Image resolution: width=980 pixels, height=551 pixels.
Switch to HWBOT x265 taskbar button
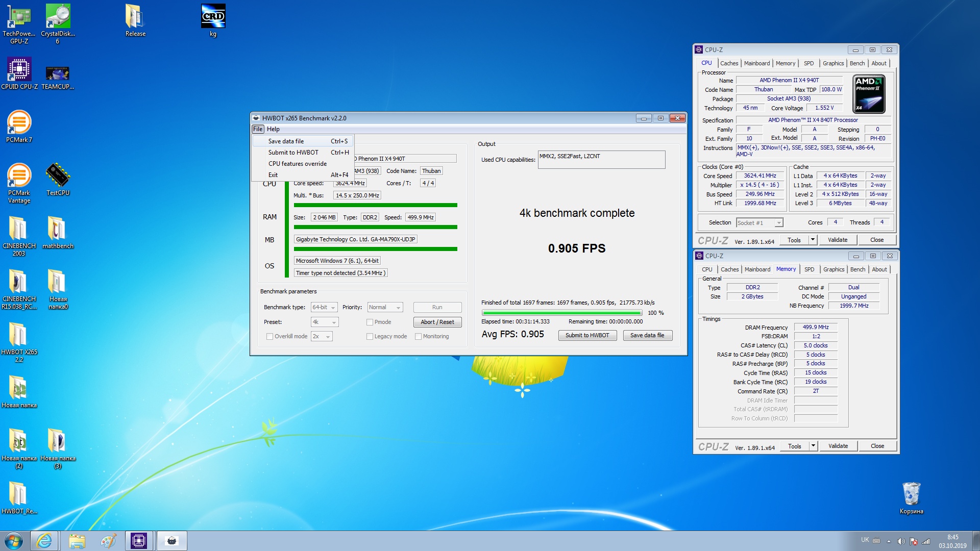172,541
